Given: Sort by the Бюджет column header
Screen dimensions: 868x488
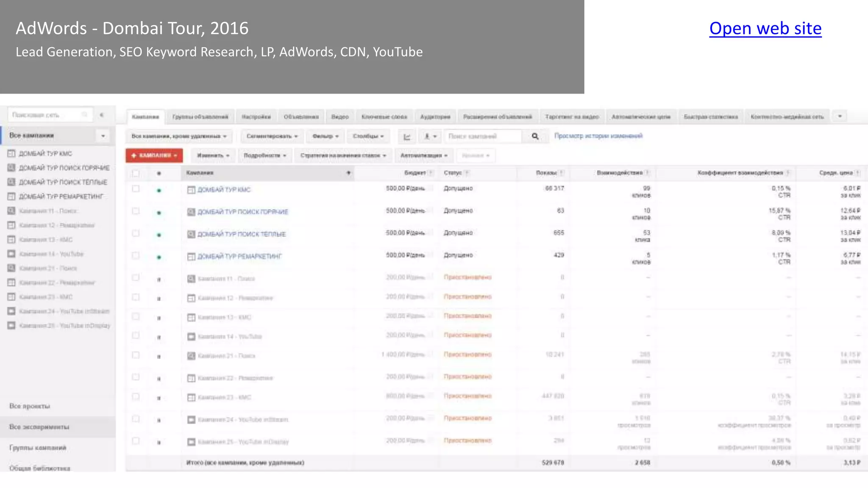Looking at the screenshot, I should [415, 173].
